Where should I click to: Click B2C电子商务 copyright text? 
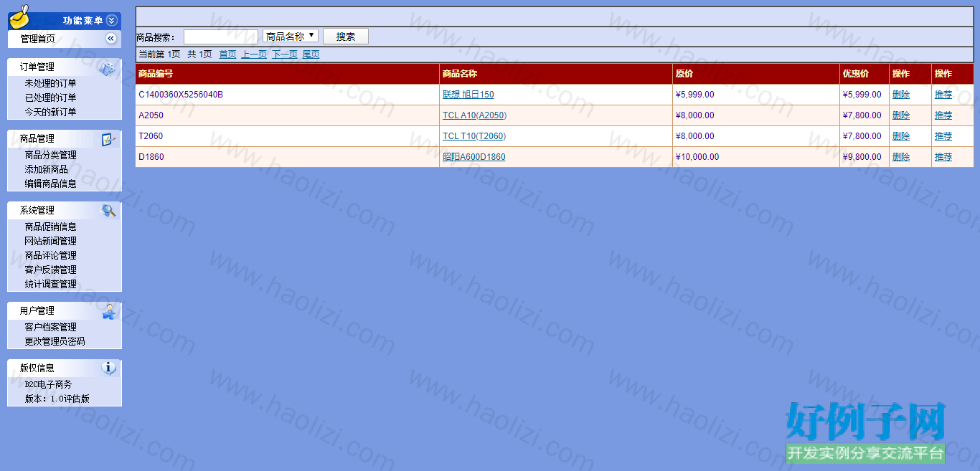49,384
